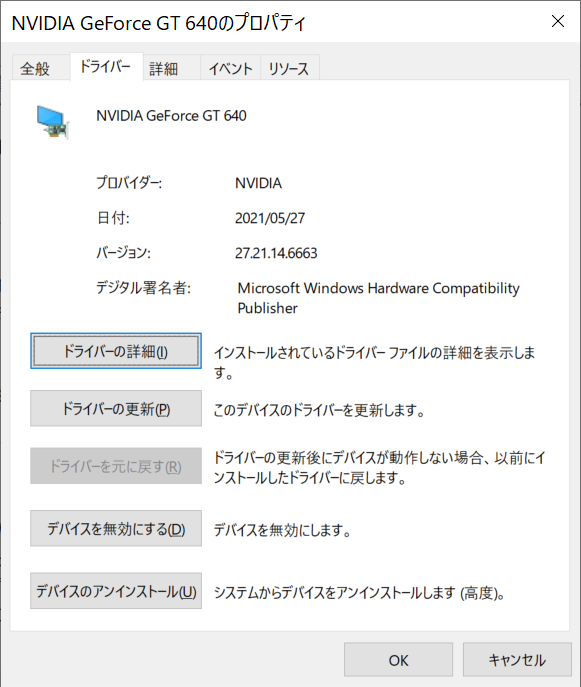Click the dialog title NVIDIA GeForce GT 640のプロパティ
This screenshot has height=687, width=581.
tap(158, 23)
